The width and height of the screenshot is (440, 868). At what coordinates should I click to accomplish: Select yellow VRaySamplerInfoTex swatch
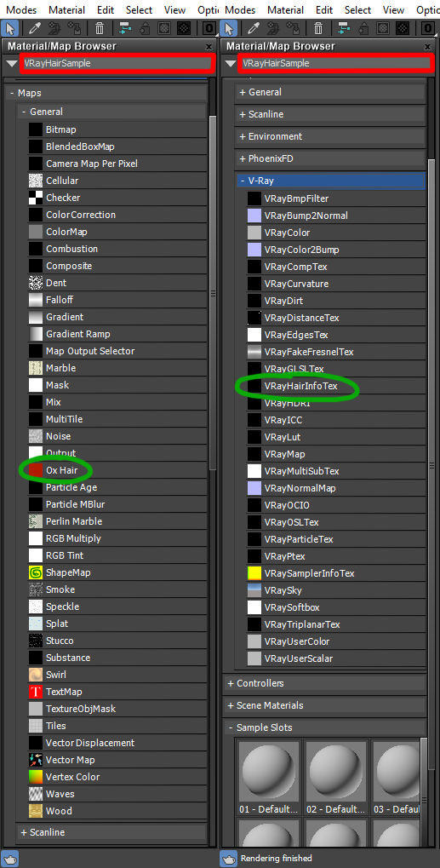tap(254, 573)
